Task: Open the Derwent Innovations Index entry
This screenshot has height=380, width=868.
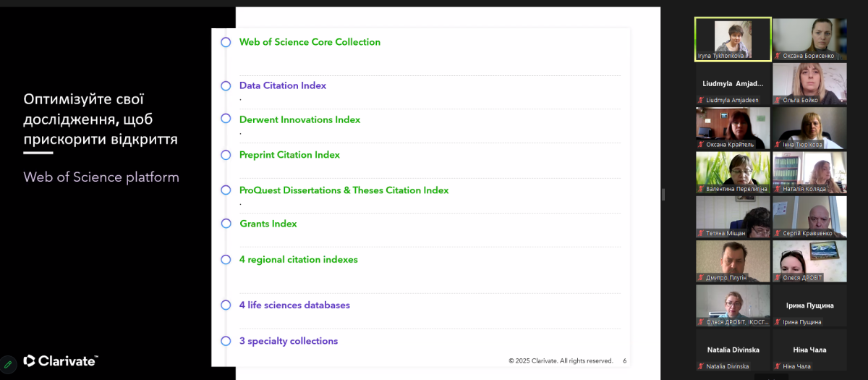Action: click(x=299, y=120)
